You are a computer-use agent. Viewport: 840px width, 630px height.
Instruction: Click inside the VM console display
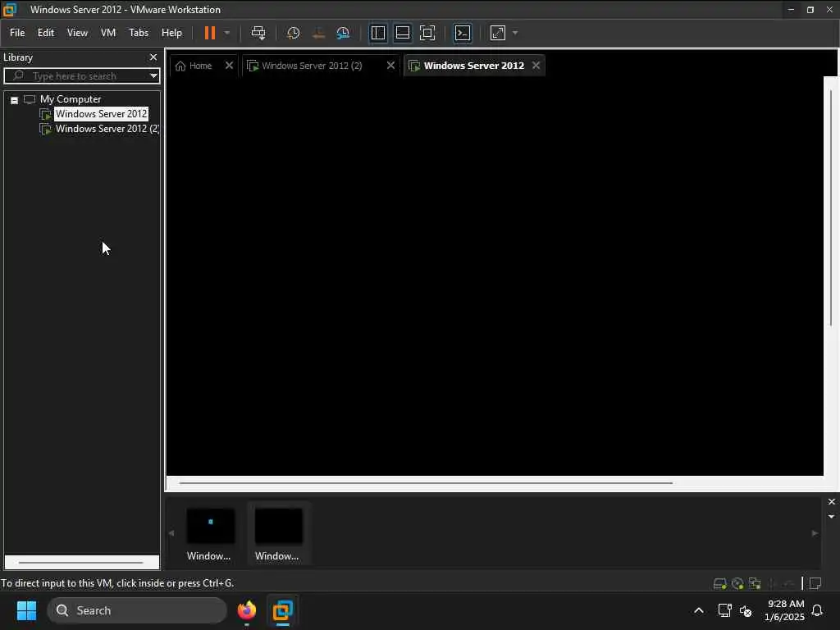pyautogui.click(x=495, y=276)
